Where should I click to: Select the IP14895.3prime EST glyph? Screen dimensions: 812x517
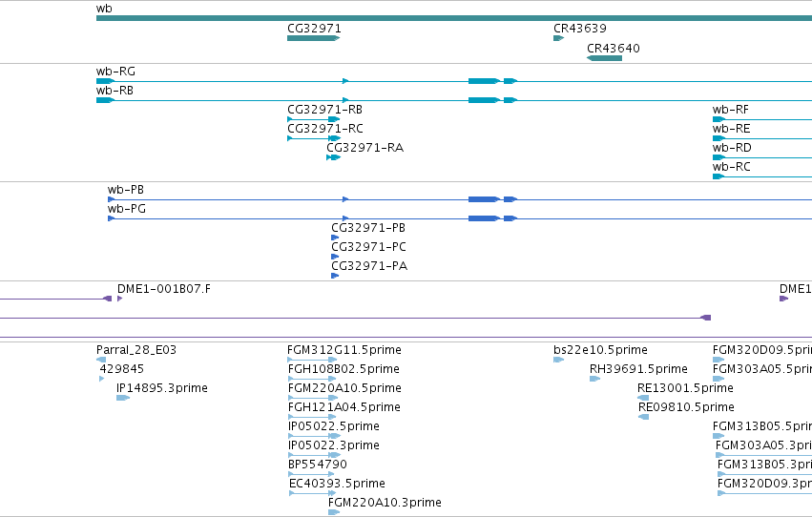pyautogui.click(x=123, y=398)
